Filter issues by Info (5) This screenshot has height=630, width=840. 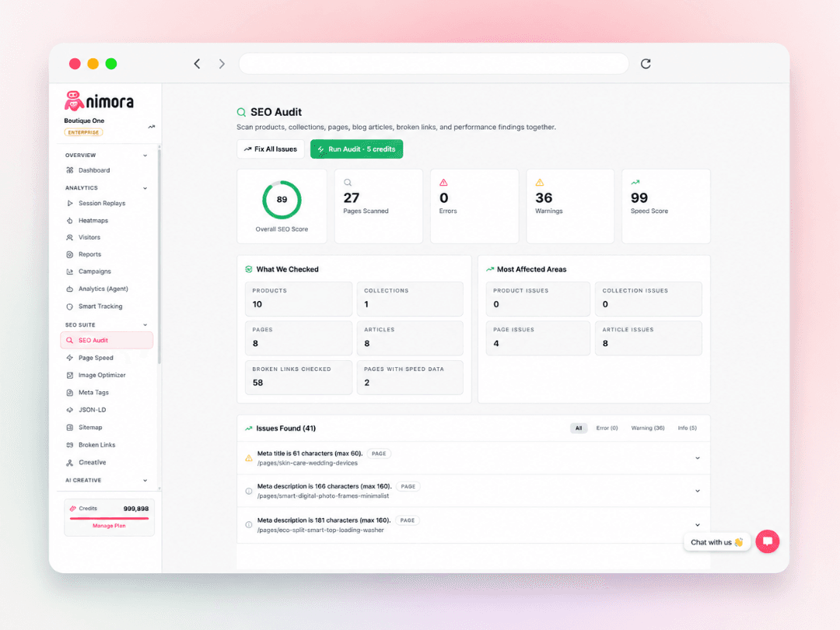[x=688, y=428]
